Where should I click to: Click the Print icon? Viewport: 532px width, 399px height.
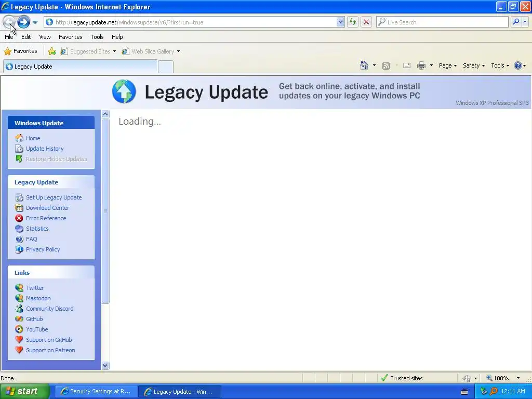point(421,65)
